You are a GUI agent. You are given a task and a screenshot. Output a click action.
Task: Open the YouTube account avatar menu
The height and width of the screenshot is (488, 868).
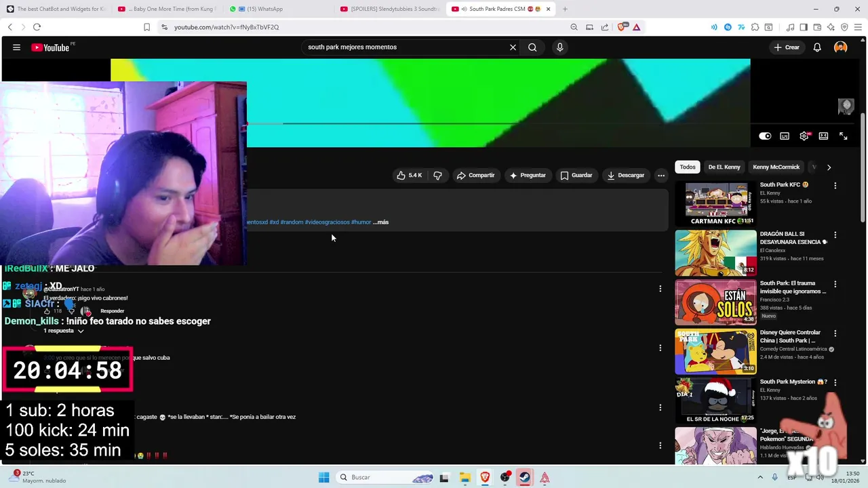click(841, 47)
